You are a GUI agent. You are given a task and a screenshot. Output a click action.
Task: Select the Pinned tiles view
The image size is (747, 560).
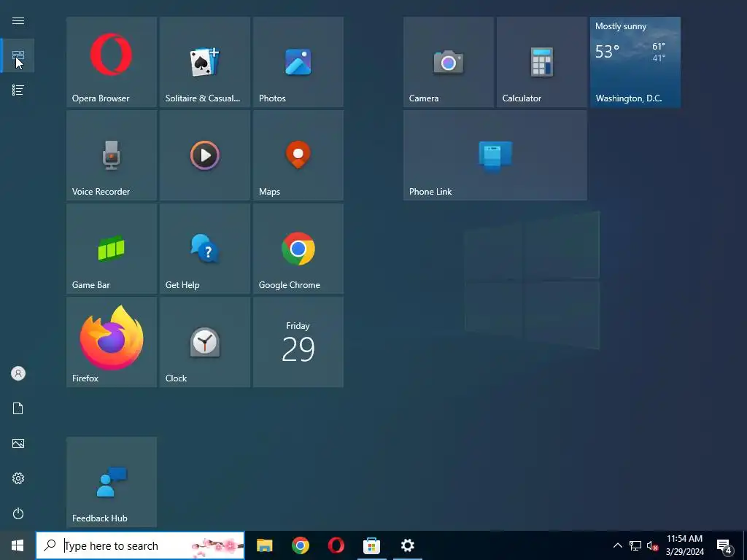tap(18, 55)
